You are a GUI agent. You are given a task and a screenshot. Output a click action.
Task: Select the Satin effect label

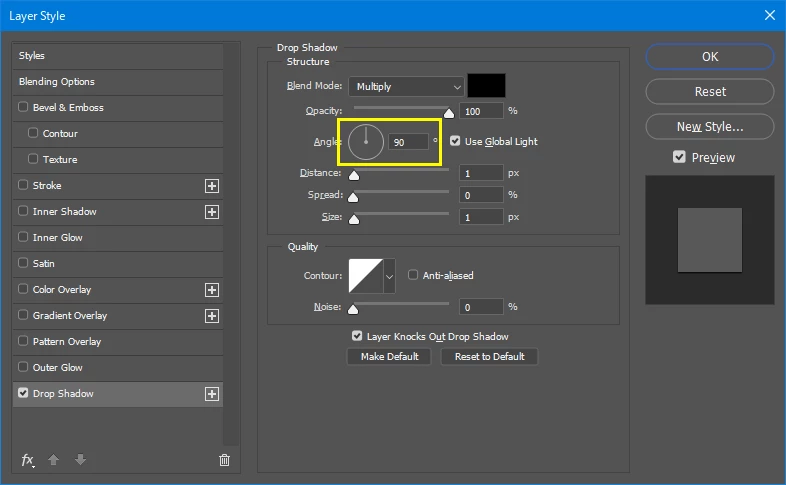pos(44,263)
